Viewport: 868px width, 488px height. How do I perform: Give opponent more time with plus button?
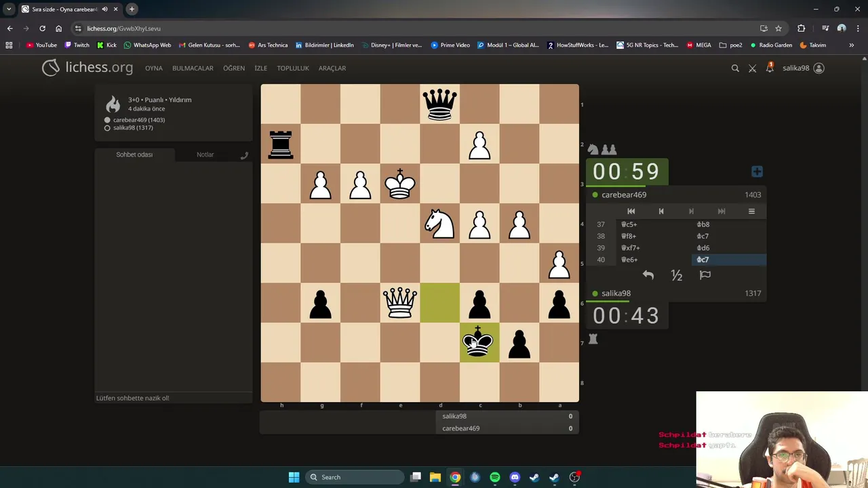coord(757,171)
